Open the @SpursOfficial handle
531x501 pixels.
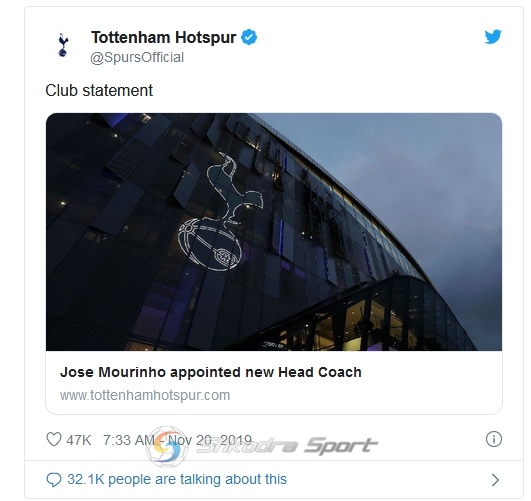(x=137, y=58)
